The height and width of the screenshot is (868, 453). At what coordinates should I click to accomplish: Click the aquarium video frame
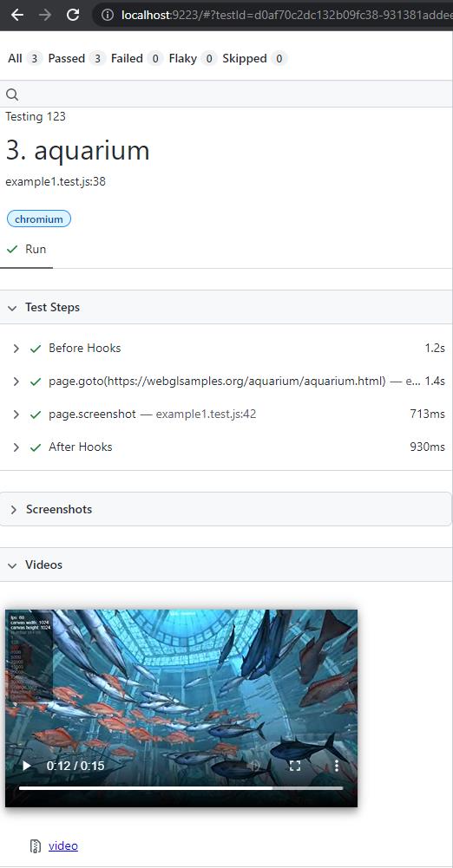(181, 708)
